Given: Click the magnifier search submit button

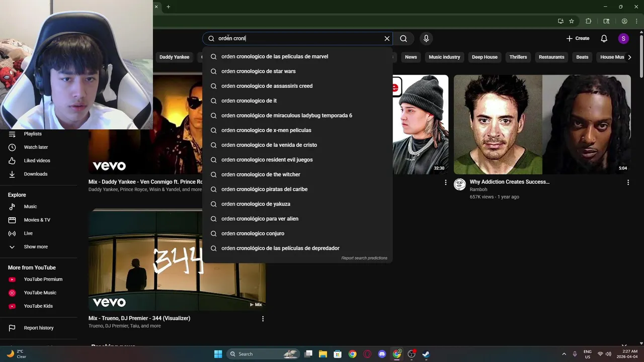Looking at the screenshot, I should (404, 38).
